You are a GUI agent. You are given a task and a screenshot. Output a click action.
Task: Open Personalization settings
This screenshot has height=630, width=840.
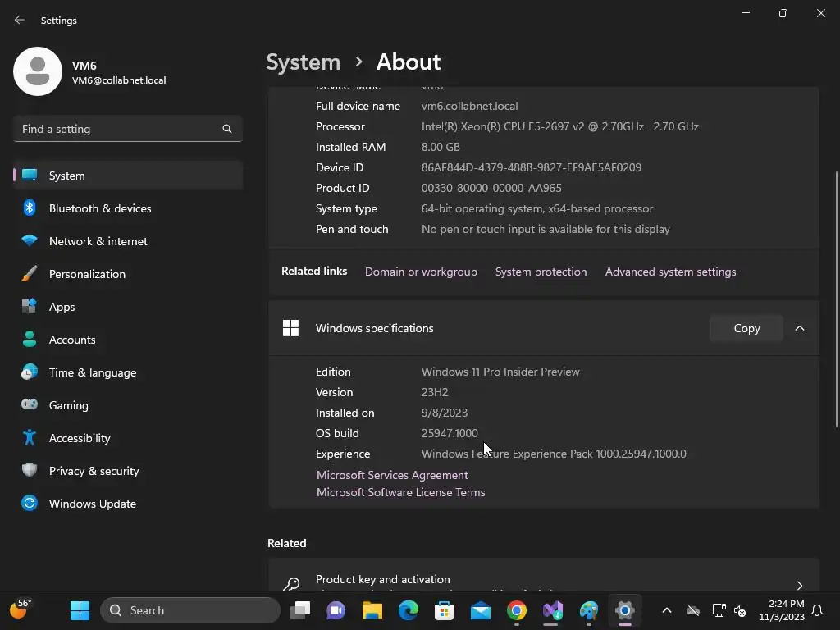pyautogui.click(x=127, y=274)
